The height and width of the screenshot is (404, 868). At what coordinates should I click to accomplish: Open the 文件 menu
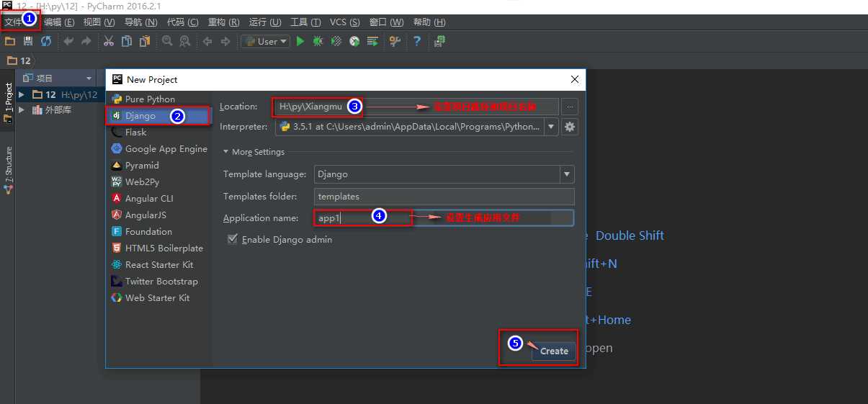coord(14,22)
